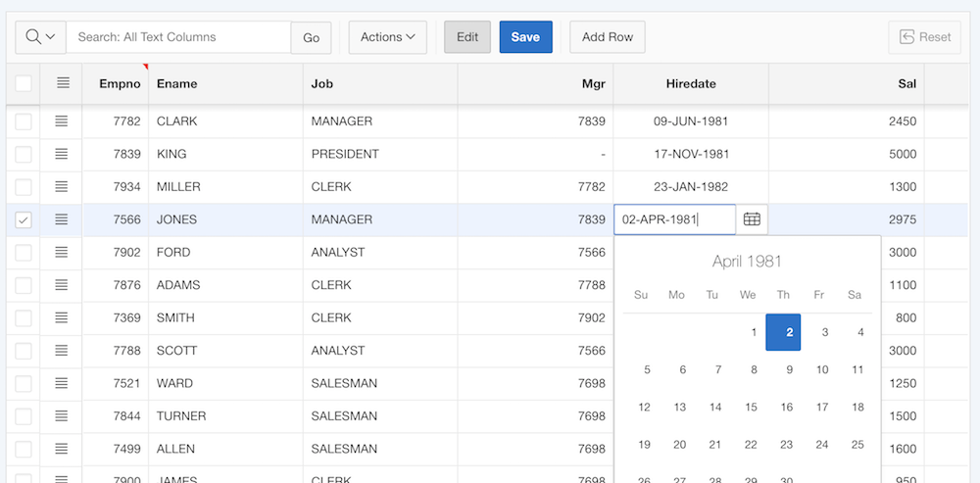Image resolution: width=980 pixels, height=483 pixels.
Task: Expand the search column selector dropdown
Action: [40, 37]
